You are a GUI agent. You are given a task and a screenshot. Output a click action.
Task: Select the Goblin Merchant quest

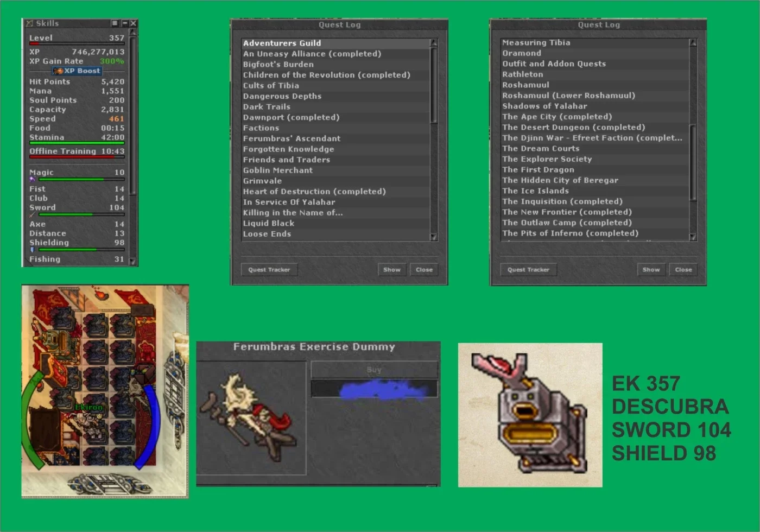coord(335,170)
